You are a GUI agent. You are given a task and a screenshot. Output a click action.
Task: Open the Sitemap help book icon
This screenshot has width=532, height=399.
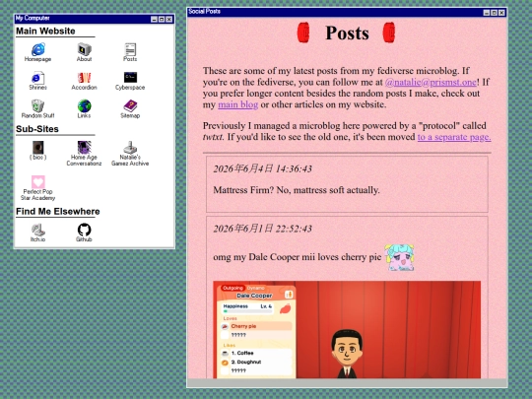pyautogui.click(x=130, y=108)
